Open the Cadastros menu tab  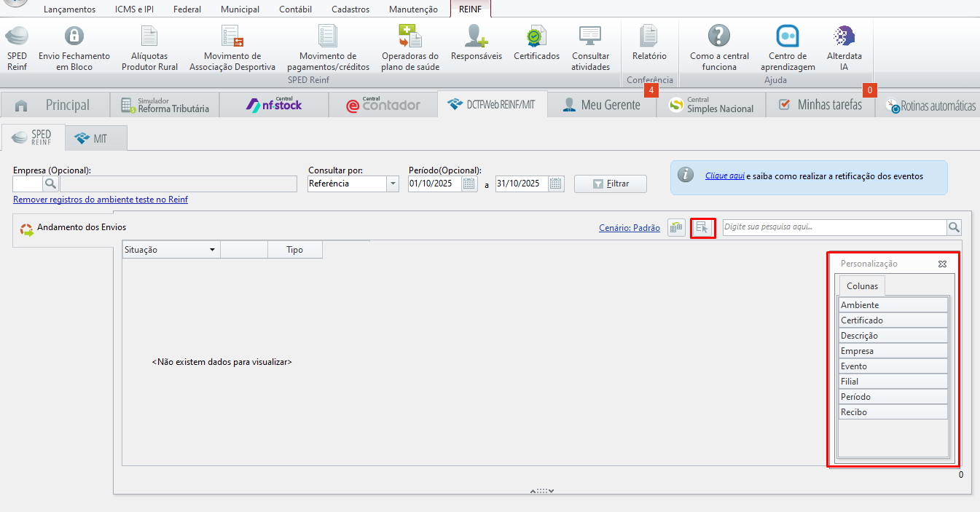pyautogui.click(x=350, y=9)
